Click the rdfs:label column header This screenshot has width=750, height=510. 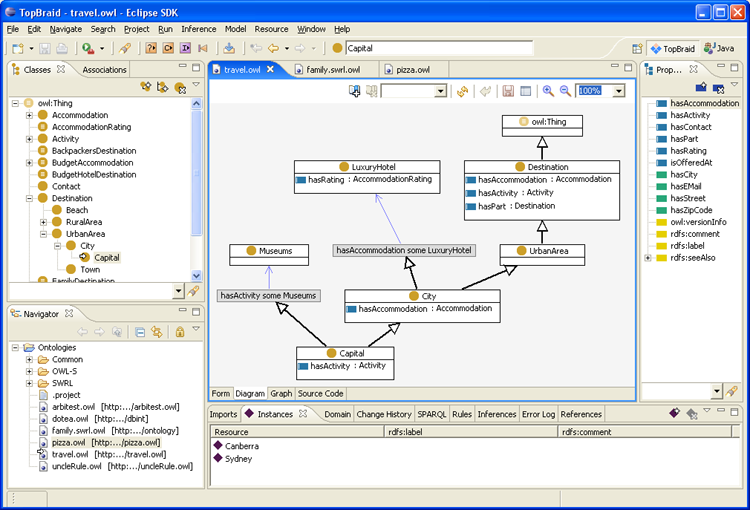click(472, 432)
